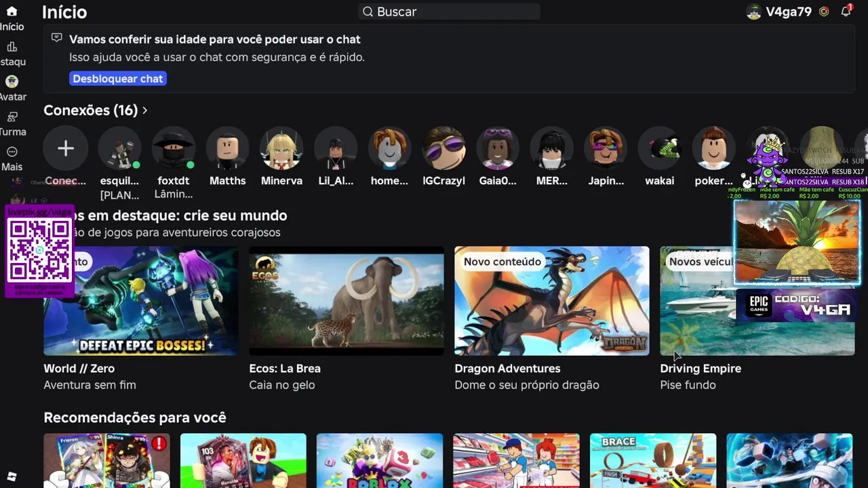
Task: Open home... friend avatar
Action: (x=390, y=148)
